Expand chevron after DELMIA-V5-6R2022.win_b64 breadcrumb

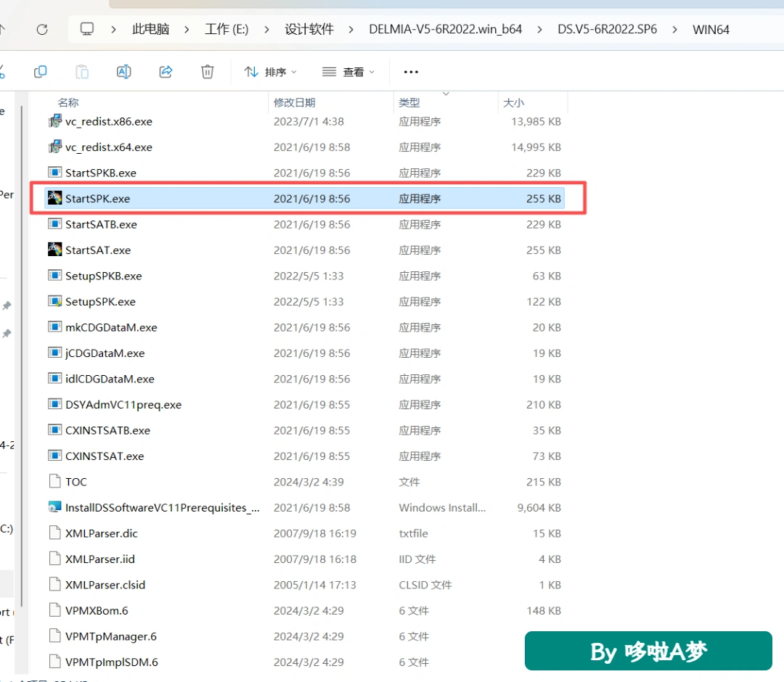[x=539, y=30]
